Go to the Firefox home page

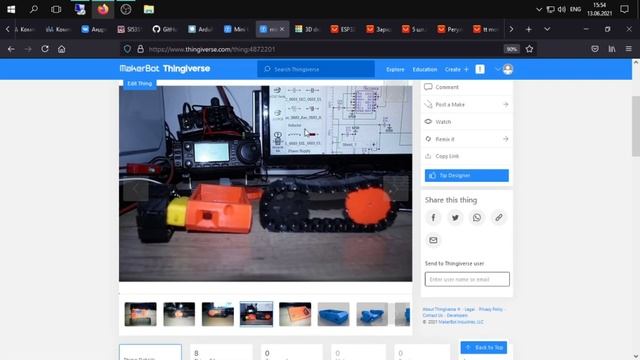point(62,49)
